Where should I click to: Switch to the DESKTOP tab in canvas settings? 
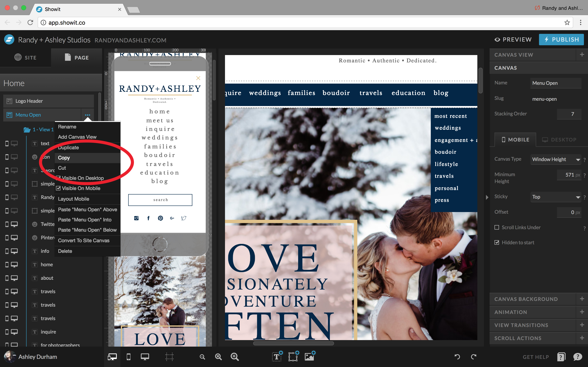pos(559,140)
